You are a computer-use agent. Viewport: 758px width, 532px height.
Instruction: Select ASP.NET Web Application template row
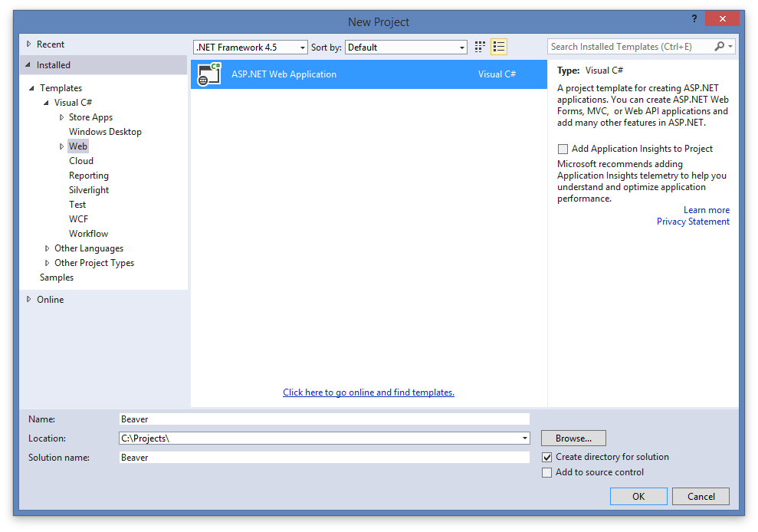click(369, 74)
